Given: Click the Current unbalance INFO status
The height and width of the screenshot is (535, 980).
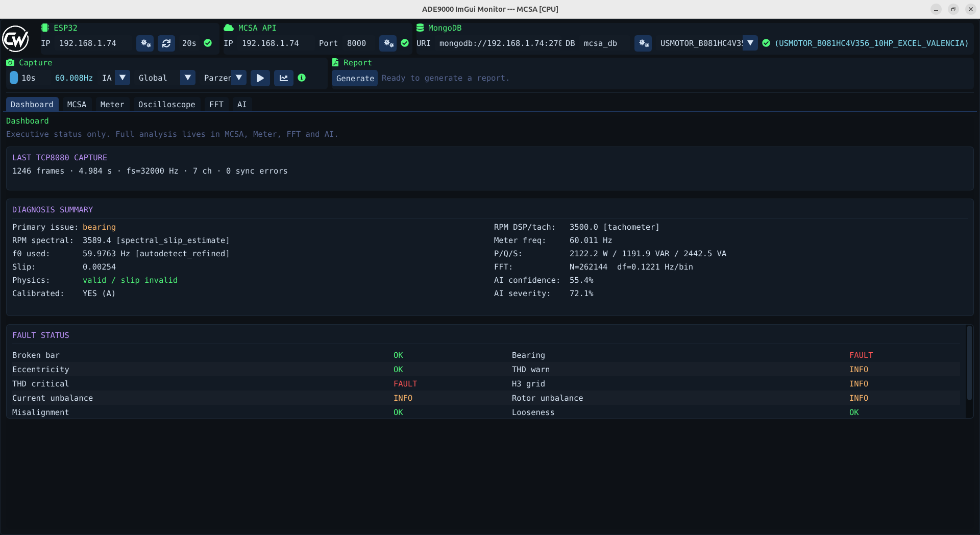Looking at the screenshot, I should 403,398.
